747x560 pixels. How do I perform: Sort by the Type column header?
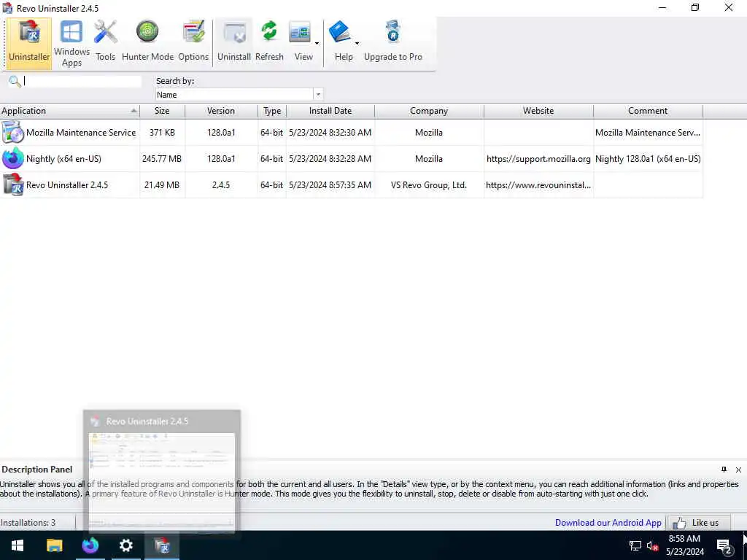(x=272, y=111)
